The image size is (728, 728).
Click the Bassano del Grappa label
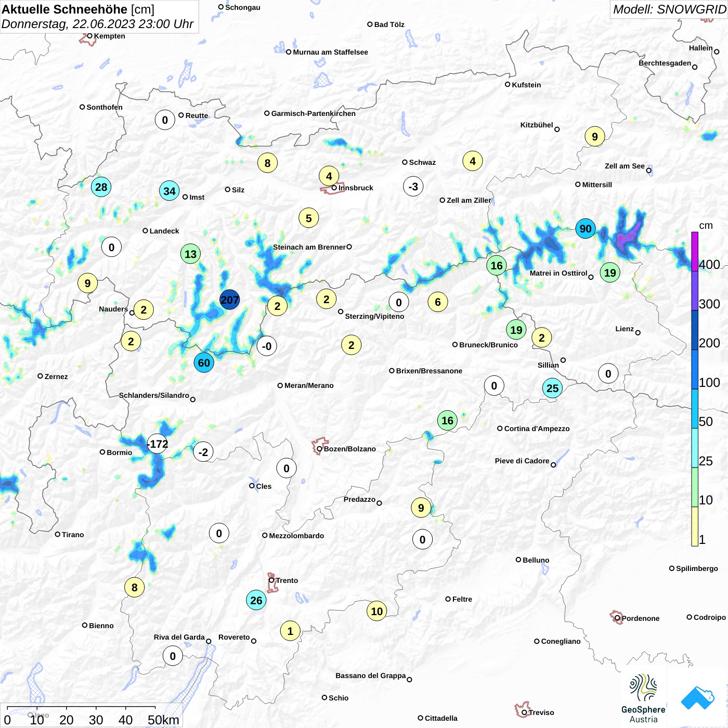(x=370, y=675)
